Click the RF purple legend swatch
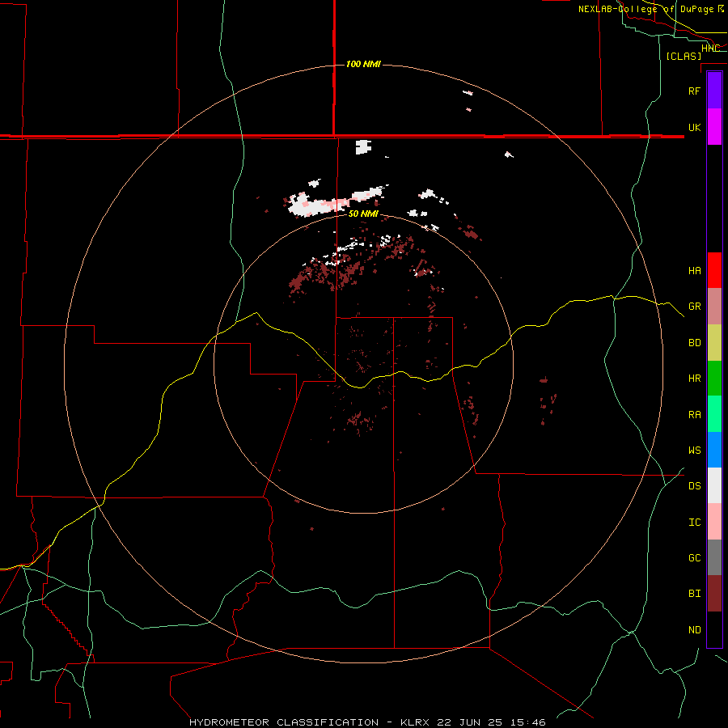This screenshot has width=728, height=728. click(714, 91)
